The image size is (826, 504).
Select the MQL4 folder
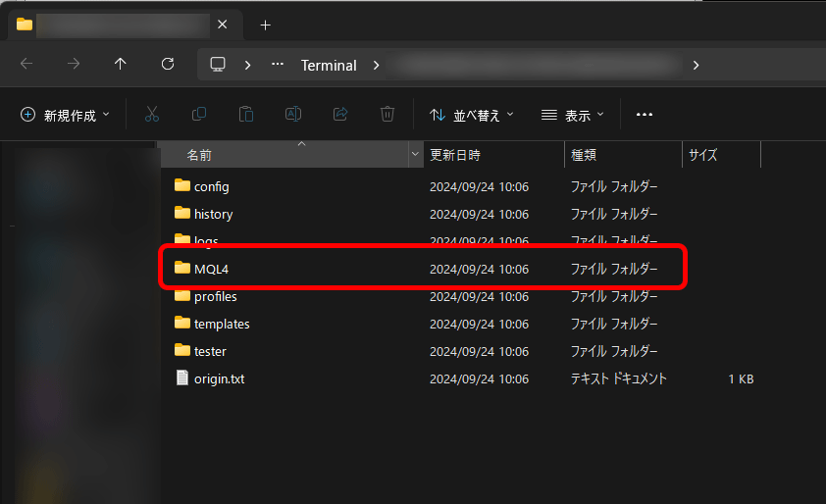point(211,269)
